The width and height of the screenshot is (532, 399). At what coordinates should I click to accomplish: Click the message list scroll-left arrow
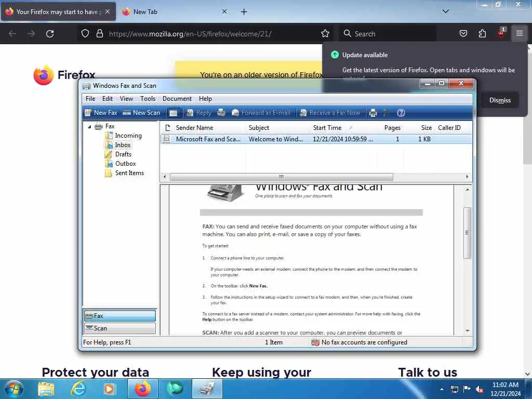click(x=165, y=177)
